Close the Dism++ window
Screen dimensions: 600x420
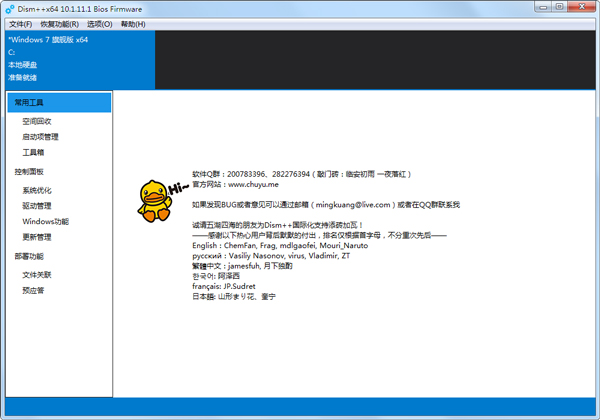pos(582,7)
